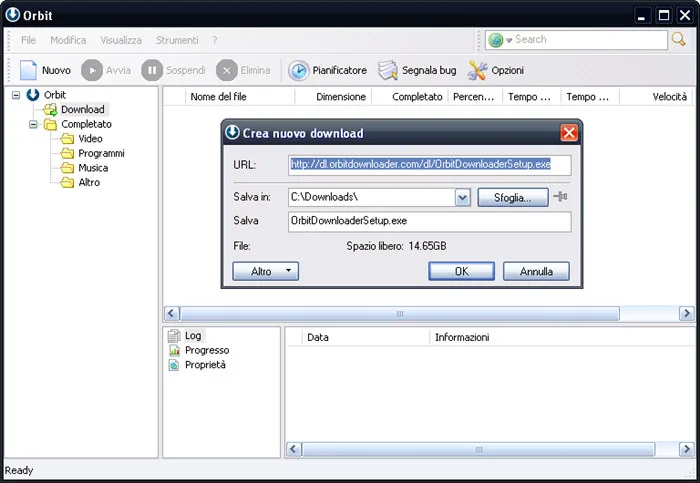This screenshot has width=700, height=483.
Task: Click the Salva filename input field
Action: tap(429, 221)
